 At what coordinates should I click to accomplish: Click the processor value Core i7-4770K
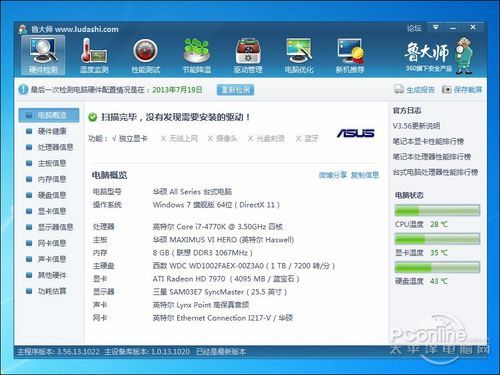[x=218, y=227]
